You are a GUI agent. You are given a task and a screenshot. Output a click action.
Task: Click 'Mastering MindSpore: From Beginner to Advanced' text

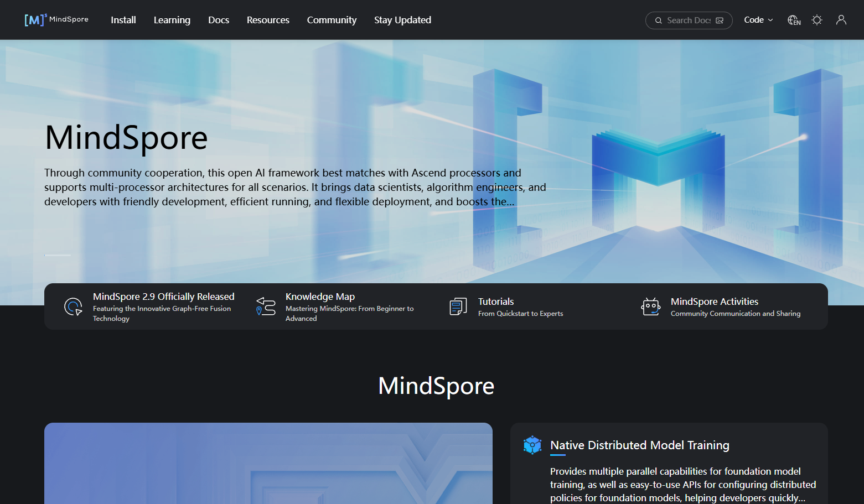(350, 314)
